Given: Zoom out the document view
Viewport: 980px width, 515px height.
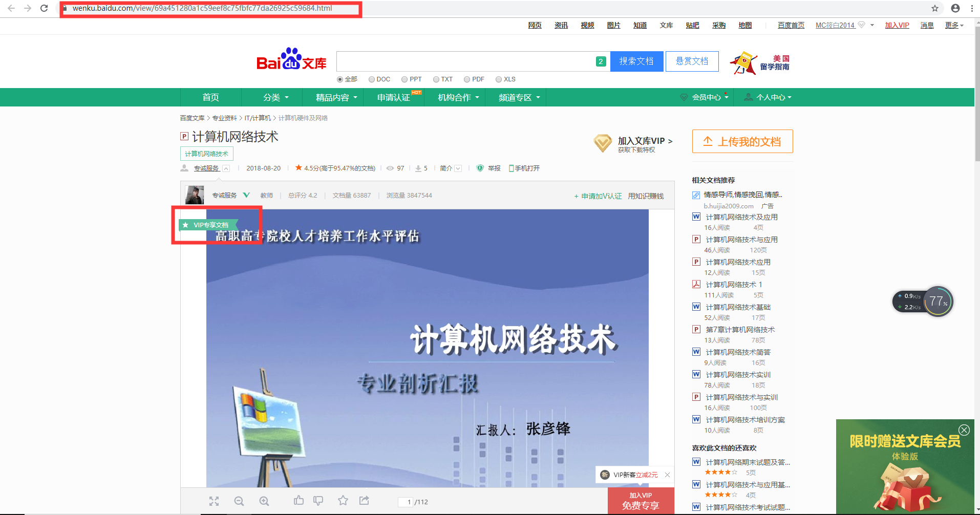Looking at the screenshot, I should coord(239,501).
